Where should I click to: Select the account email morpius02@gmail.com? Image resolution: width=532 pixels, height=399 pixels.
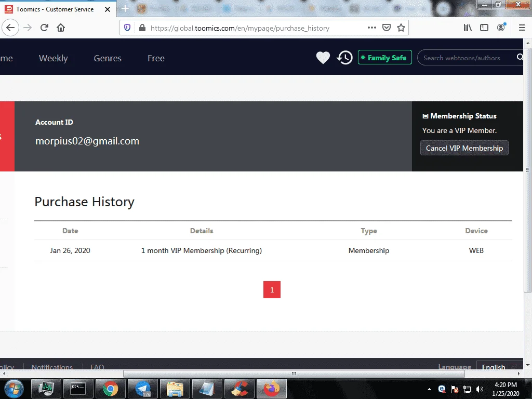tap(87, 141)
